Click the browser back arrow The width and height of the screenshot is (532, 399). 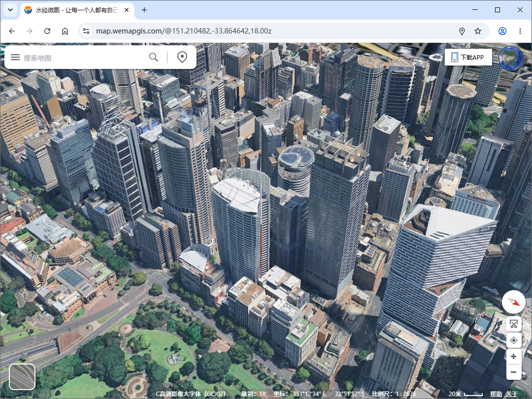click(12, 31)
